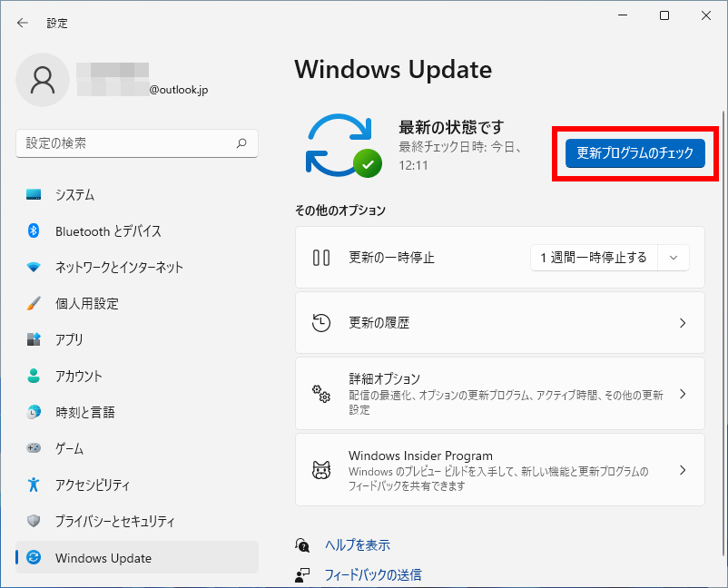The width and height of the screenshot is (728, 588).
Task: Select Windows Update in the sidebar
Action: click(x=136, y=557)
